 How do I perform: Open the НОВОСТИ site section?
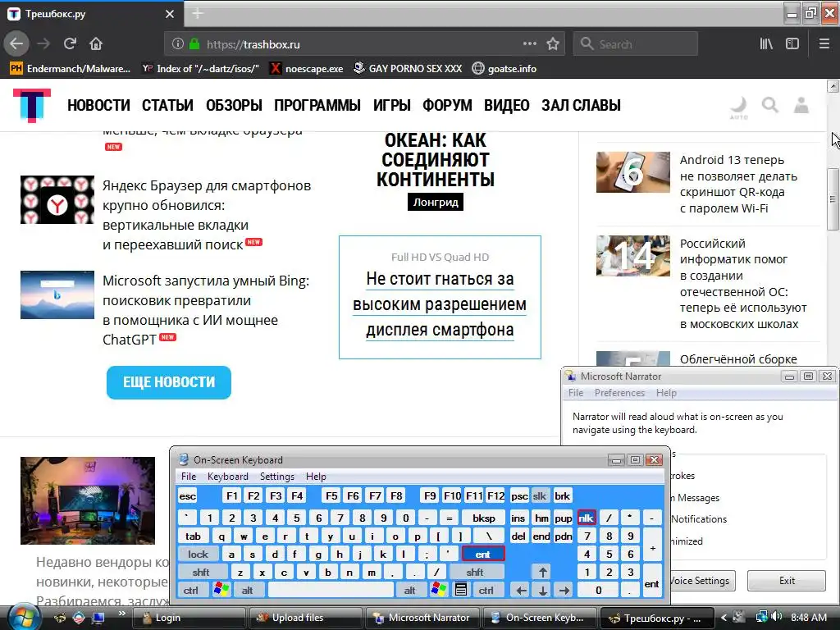point(98,105)
